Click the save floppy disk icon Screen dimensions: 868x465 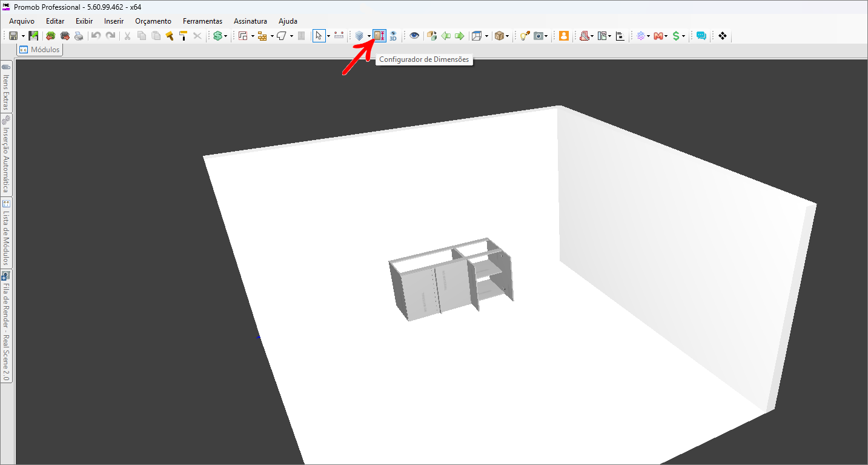click(x=13, y=36)
